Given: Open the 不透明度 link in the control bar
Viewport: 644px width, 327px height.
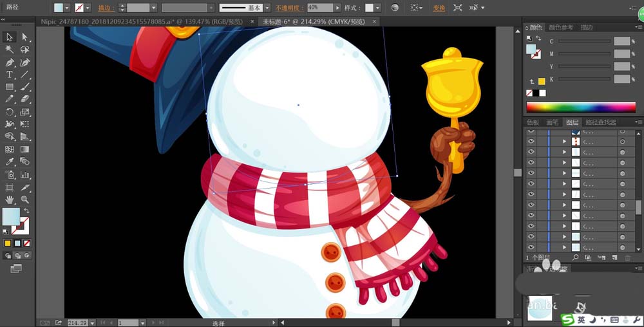Looking at the screenshot, I should click(290, 8).
